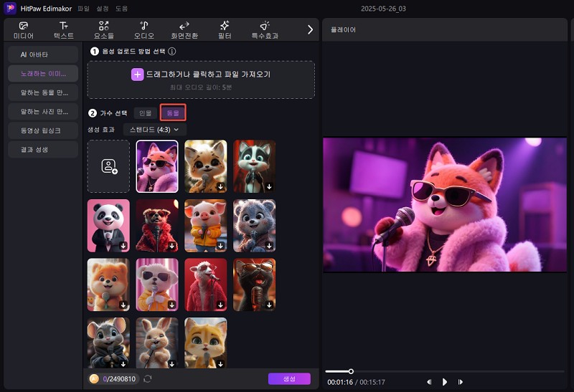Expand more toolbar tabs with right chevron
Screen dimensions: 574x392
click(310, 29)
